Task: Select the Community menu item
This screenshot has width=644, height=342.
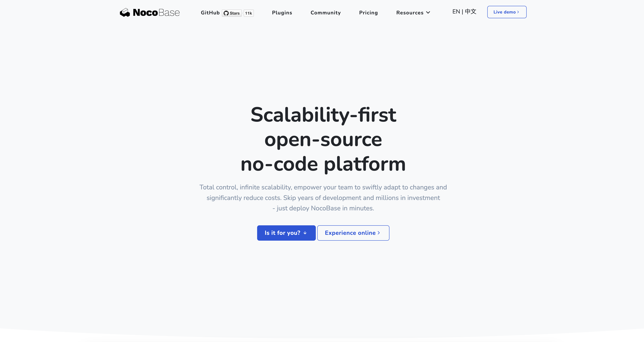Action: tap(326, 13)
